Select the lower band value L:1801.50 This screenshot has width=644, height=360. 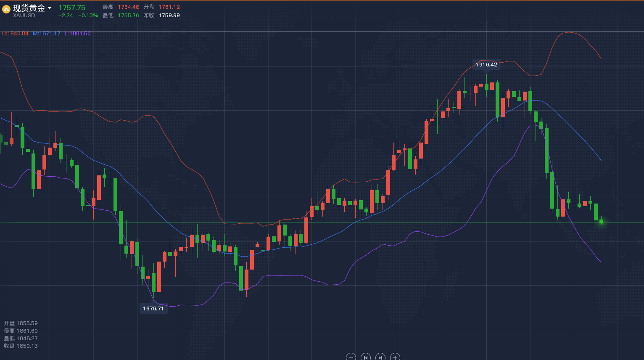coord(78,34)
